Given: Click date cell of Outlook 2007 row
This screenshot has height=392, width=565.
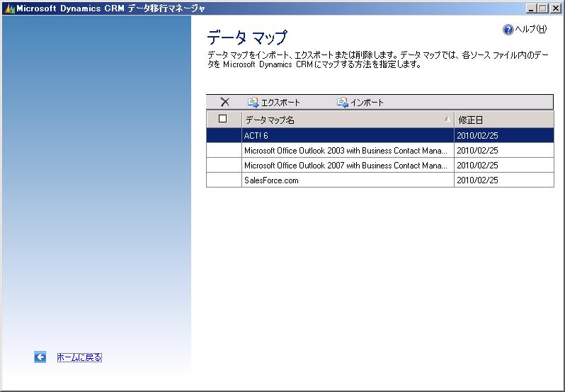Looking at the screenshot, I should 503,166.
